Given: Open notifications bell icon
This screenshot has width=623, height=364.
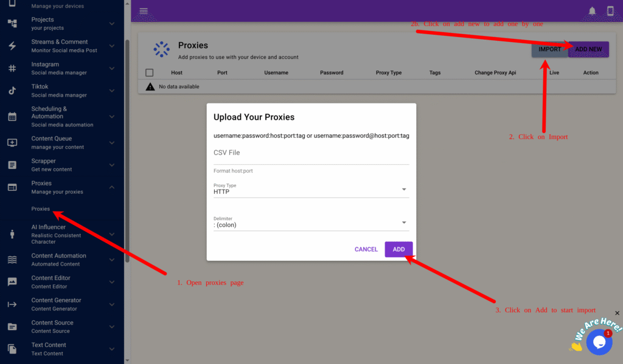Looking at the screenshot, I should pos(592,11).
